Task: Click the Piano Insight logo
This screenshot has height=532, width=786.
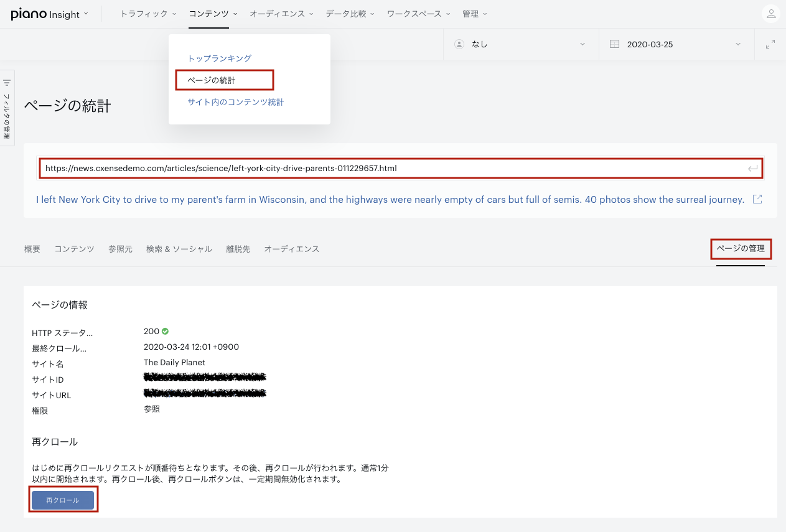Action: pyautogui.click(x=45, y=14)
